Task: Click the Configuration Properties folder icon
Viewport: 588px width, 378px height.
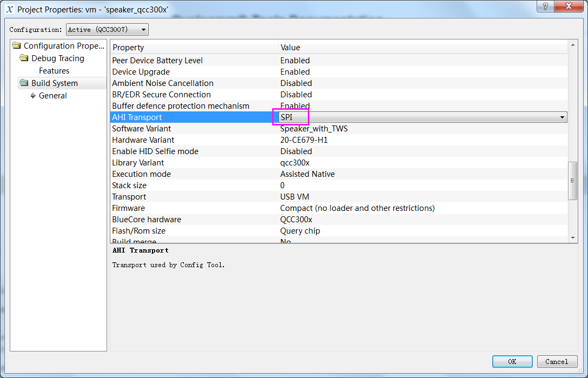Action: point(16,46)
